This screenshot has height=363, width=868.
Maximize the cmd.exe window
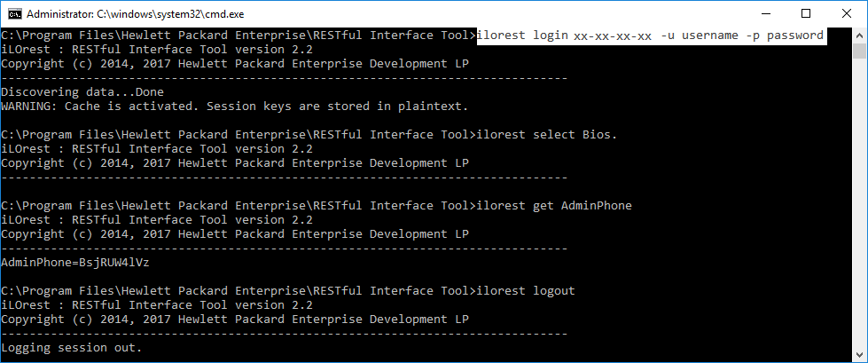pos(806,14)
